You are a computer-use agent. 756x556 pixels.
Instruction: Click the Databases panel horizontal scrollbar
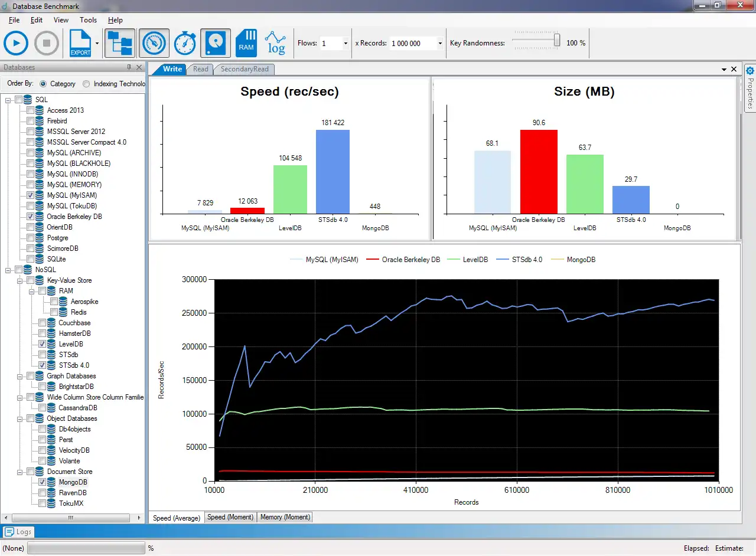(x=70, y=518)
